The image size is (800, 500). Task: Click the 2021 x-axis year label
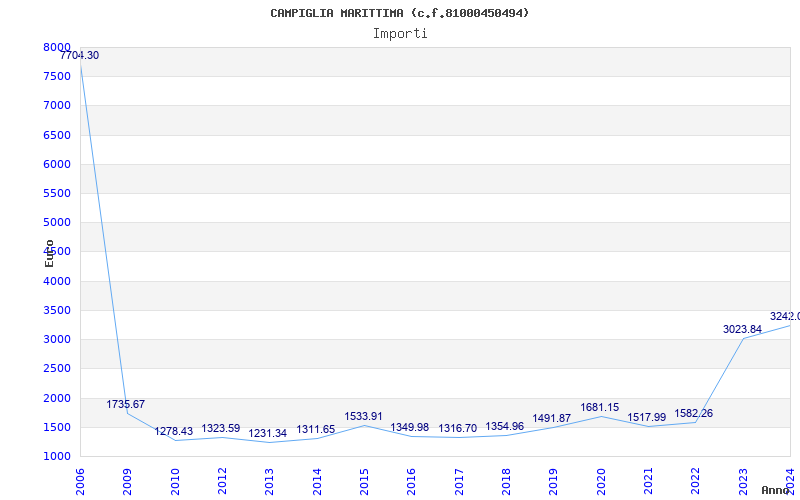pyautogui.click(x=648, y=482)
